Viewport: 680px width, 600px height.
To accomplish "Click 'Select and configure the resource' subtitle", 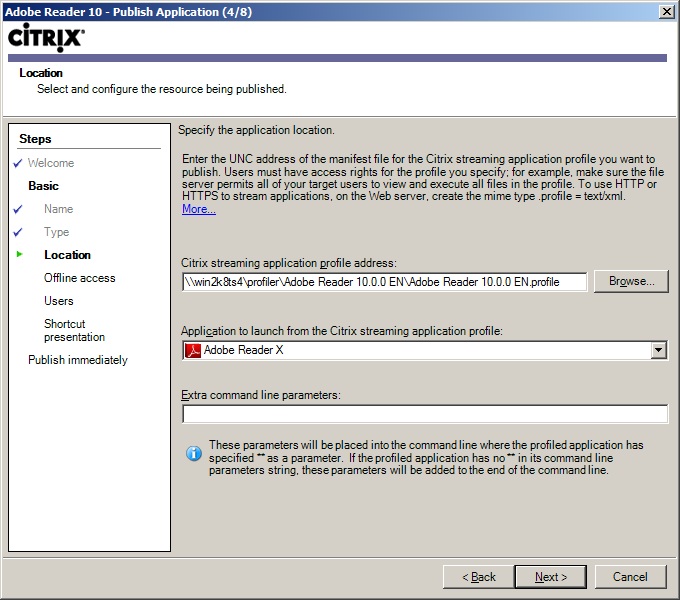I will (162, 89).
